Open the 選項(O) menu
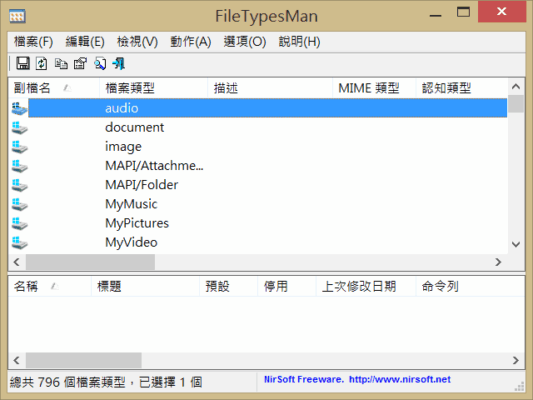533x400 pixels. pyautogui.click(x=245, y=42)
